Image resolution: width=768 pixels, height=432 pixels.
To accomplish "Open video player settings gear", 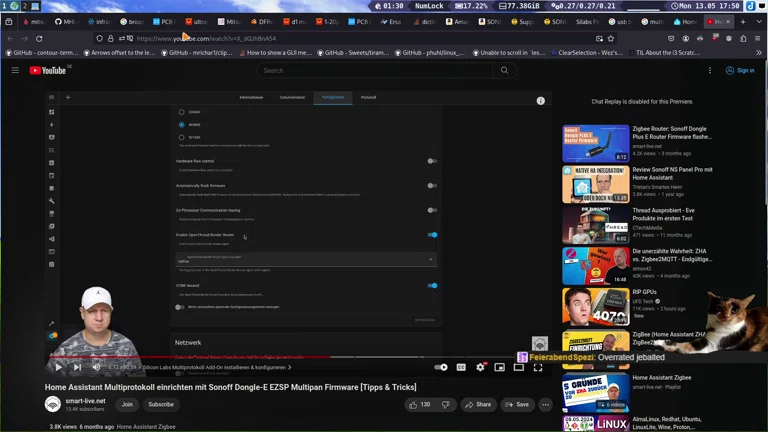I will (480, 367).
